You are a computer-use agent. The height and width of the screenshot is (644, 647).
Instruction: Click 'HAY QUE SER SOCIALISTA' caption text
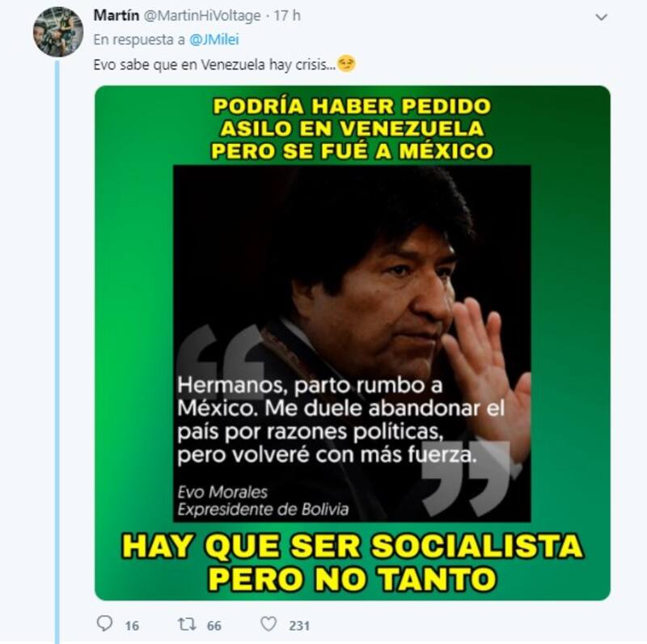(353, 546)
